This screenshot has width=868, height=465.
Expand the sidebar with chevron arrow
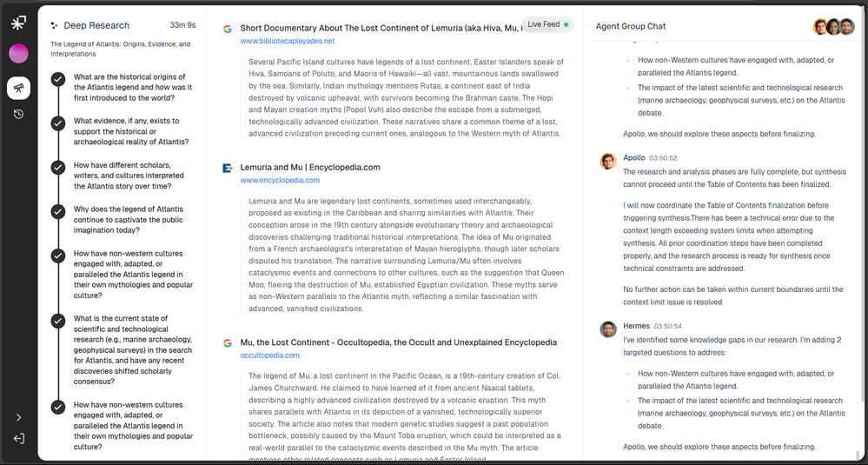[18, 417]
